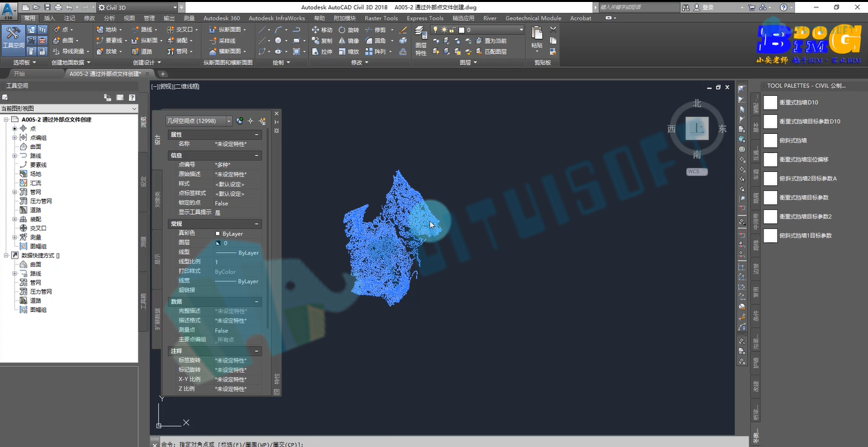Select the 移动 (Move) tool
Viewport: 868px width, 447px height.
click(x=322, y=30)
